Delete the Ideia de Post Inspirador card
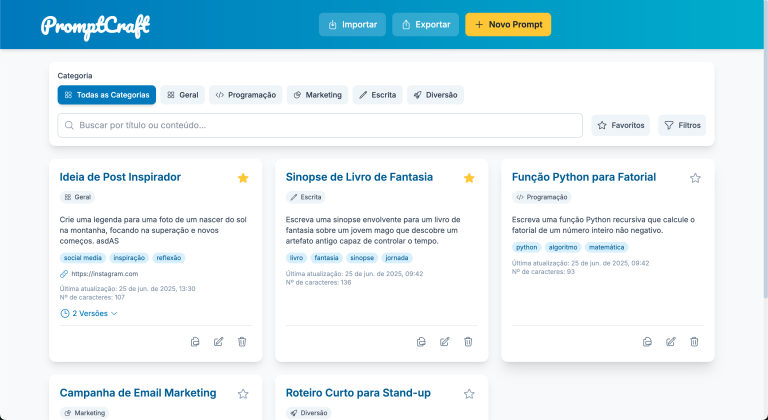The width and height of the screenshot is (768, 420). tap(242, 342)
